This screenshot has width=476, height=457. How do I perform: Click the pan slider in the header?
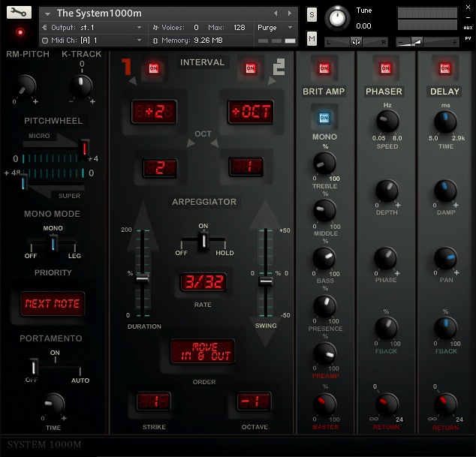point(356,42)
